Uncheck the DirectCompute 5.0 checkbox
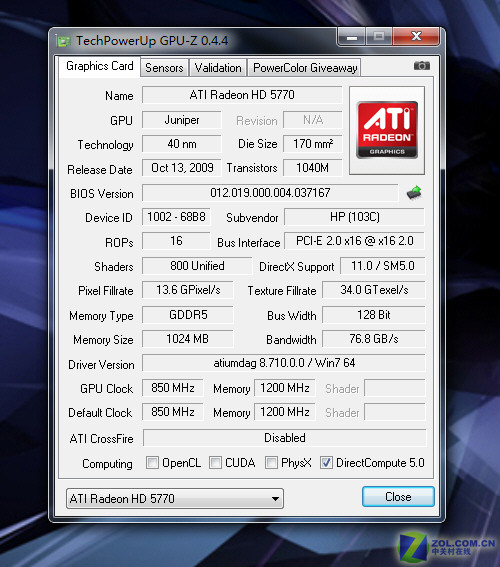The width and height of the screenshot is (500, 567). click(x=326, y=462)
